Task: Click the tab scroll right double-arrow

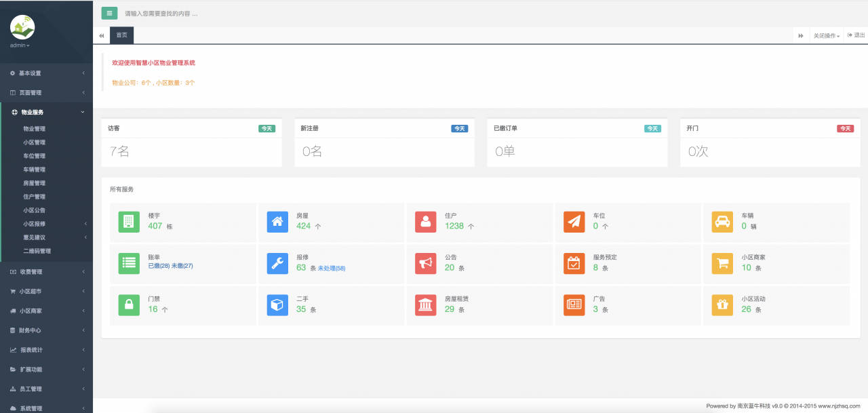Action: [801, 35]
